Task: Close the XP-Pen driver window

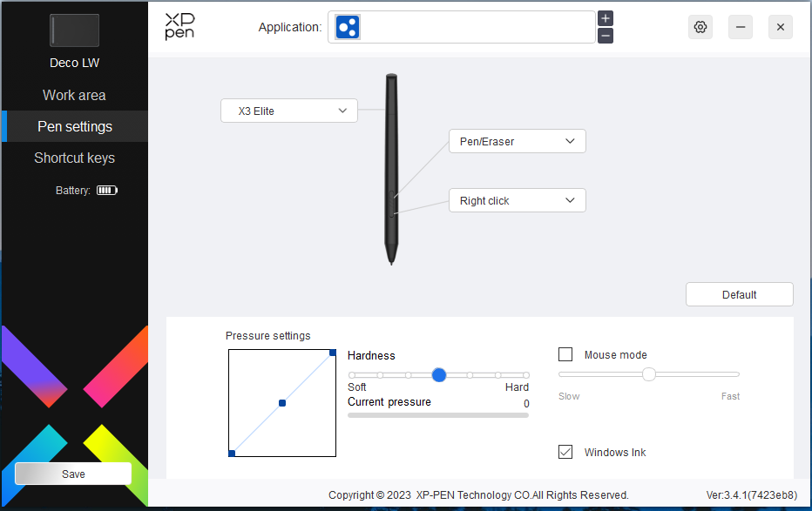Action: click(x=781, y=27)
